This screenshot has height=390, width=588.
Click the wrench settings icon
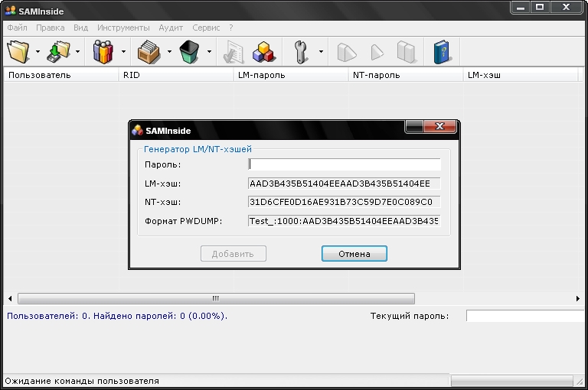(300, 52)
